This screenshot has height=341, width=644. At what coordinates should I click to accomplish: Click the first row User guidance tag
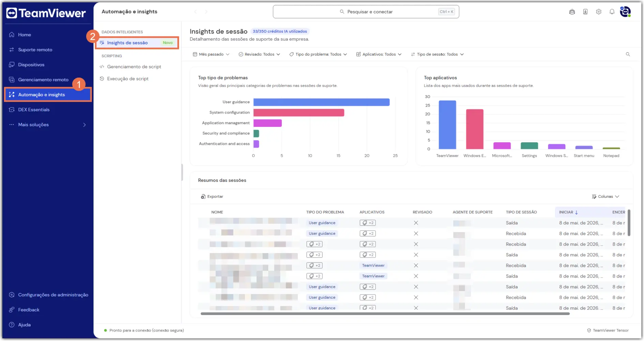click(322, 223)
